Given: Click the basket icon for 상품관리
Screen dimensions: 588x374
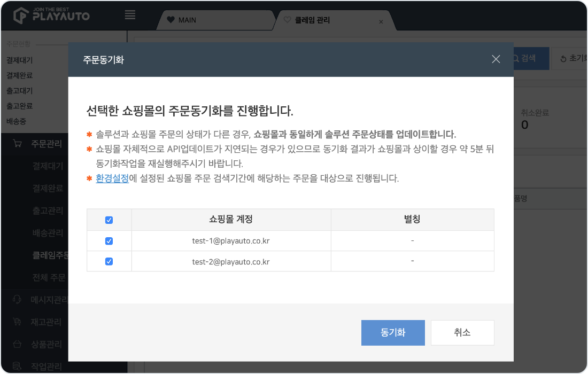Looking at the screenshot, I should point(17,344).
